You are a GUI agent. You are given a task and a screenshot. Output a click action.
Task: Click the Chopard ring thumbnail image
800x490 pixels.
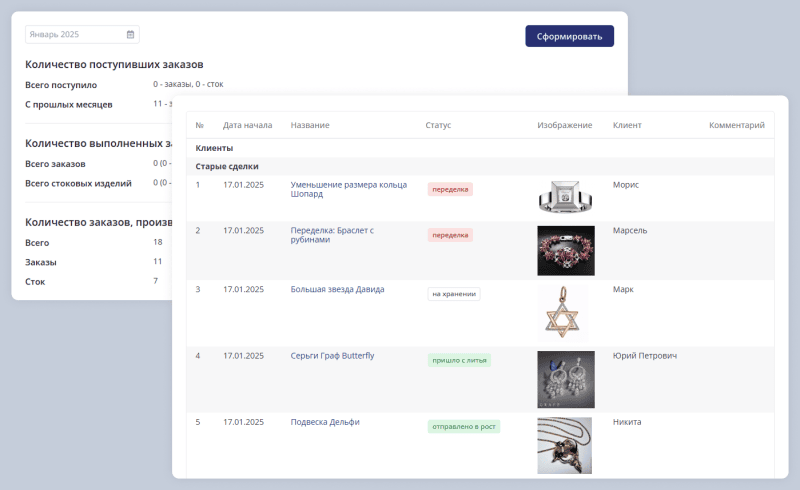pos(565,195)
